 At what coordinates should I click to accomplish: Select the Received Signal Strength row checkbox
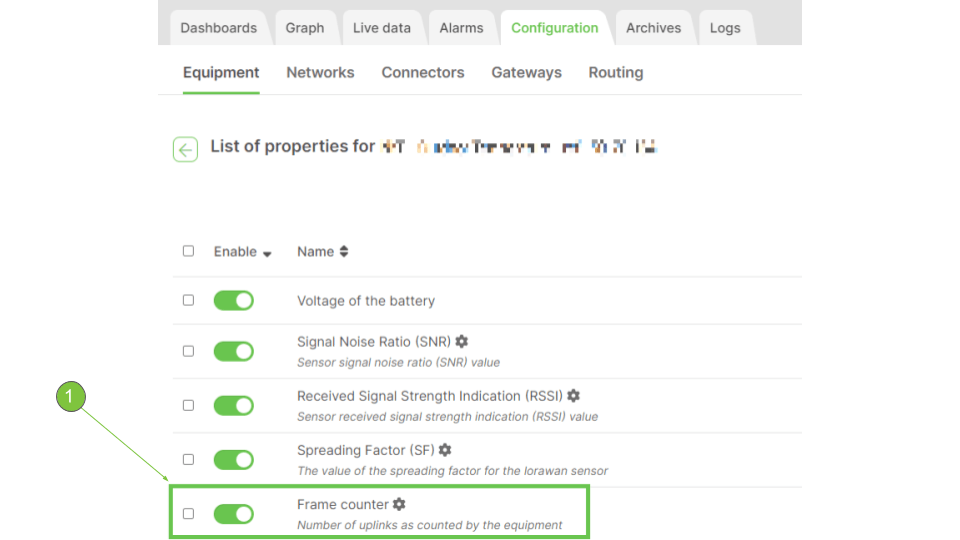(x=188, y=405)
